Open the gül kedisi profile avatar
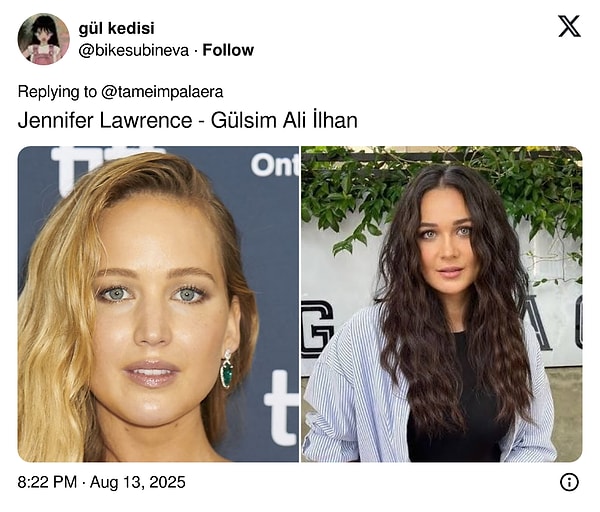Viewport: 600px width, 512px height. (x=44, y=39)
